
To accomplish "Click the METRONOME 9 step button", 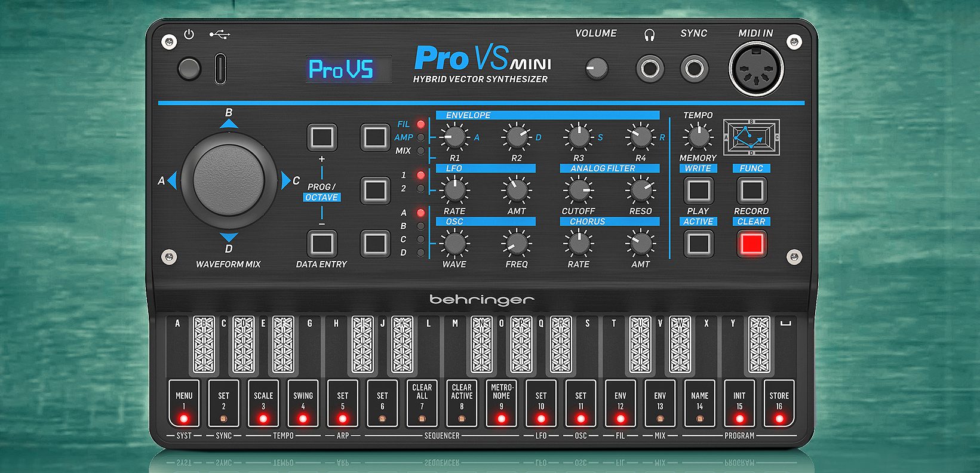I will 502,403.
